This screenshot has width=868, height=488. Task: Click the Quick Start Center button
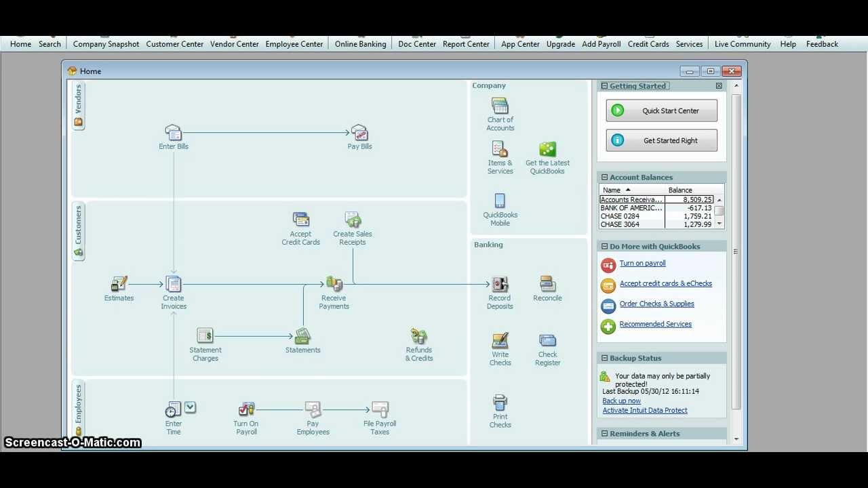[662, 110]
